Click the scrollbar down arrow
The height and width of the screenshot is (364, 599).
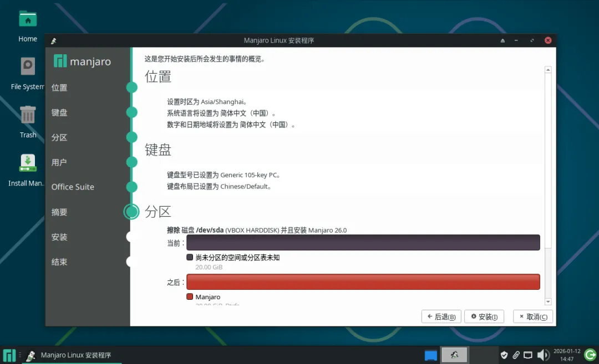[x=548, y=300]
